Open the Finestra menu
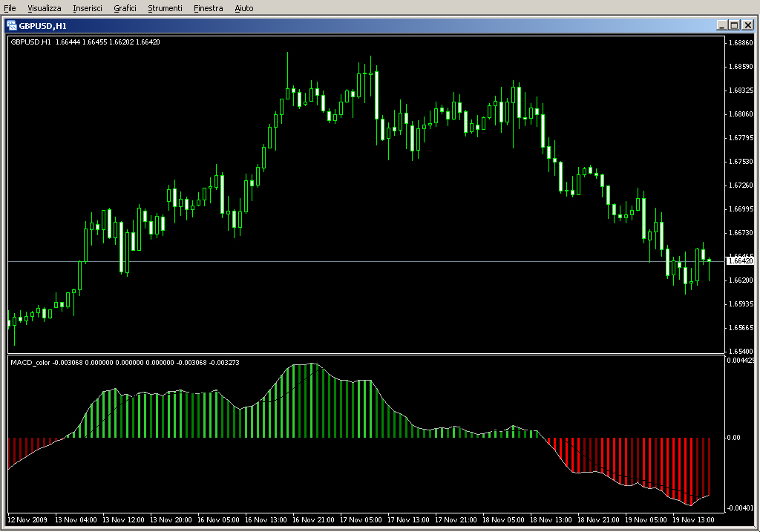The height and width of the screenshot is (532, 760). tap(208, 8)
